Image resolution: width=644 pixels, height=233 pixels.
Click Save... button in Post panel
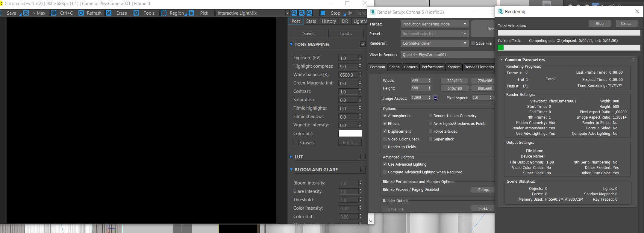[309, 34]
